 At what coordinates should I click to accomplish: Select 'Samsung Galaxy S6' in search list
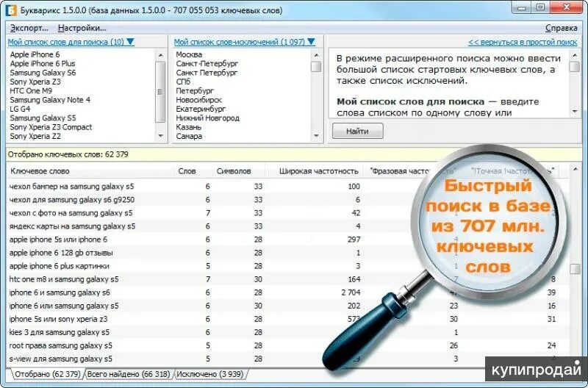point(43,73)
